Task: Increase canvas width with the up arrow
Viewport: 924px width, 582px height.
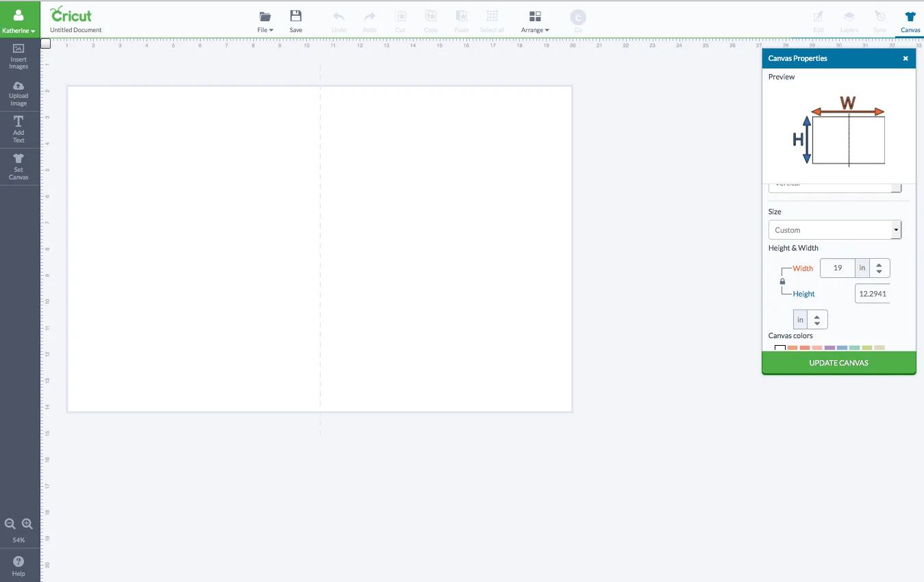Action: point(879,264)
